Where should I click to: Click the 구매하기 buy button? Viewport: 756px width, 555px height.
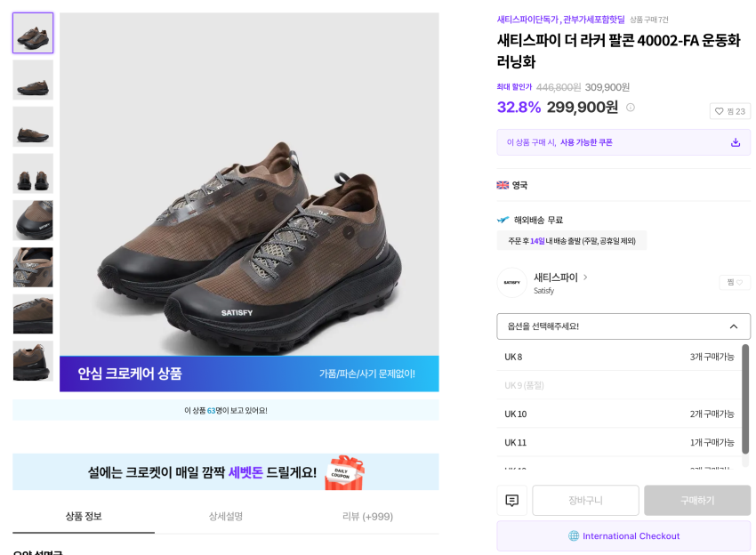coord(697,501)
